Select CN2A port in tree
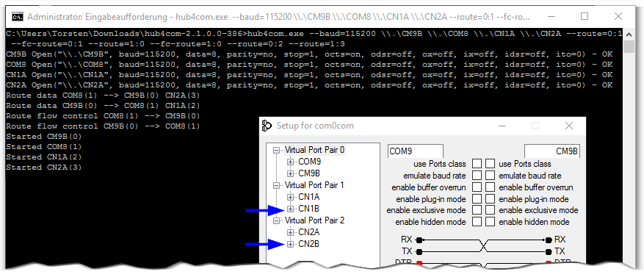This screenshot has height=277, width=644. point(309,232)
